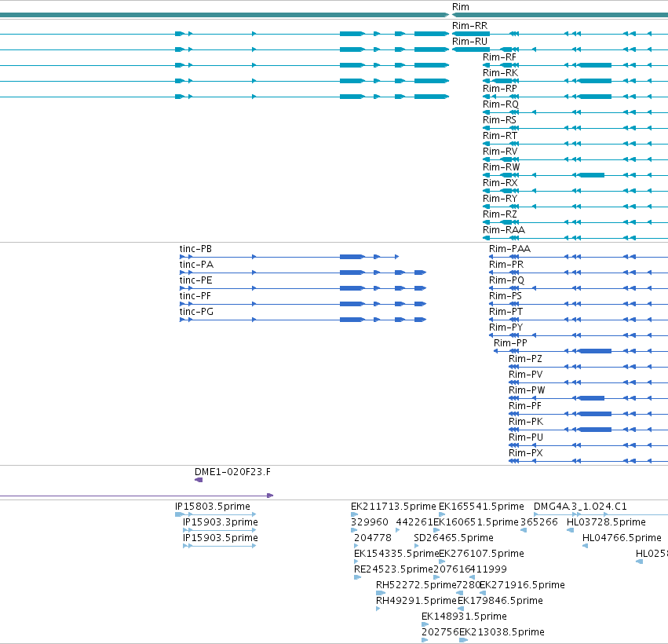Open the Rim-RS transcript label

point(499,120)
